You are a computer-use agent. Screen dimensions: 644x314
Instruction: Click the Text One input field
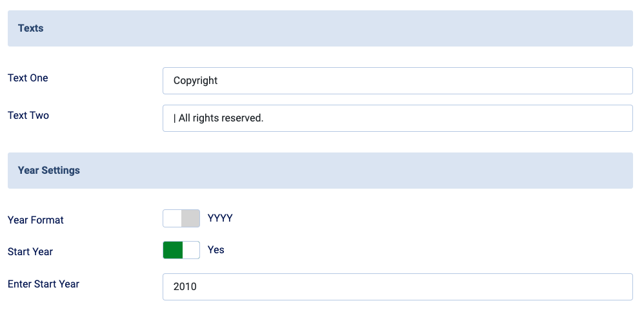[x=397, y=81]
